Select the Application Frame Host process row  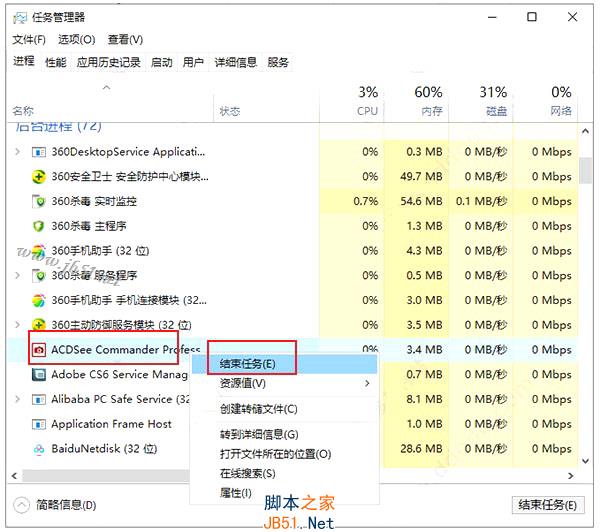[292, 424]
